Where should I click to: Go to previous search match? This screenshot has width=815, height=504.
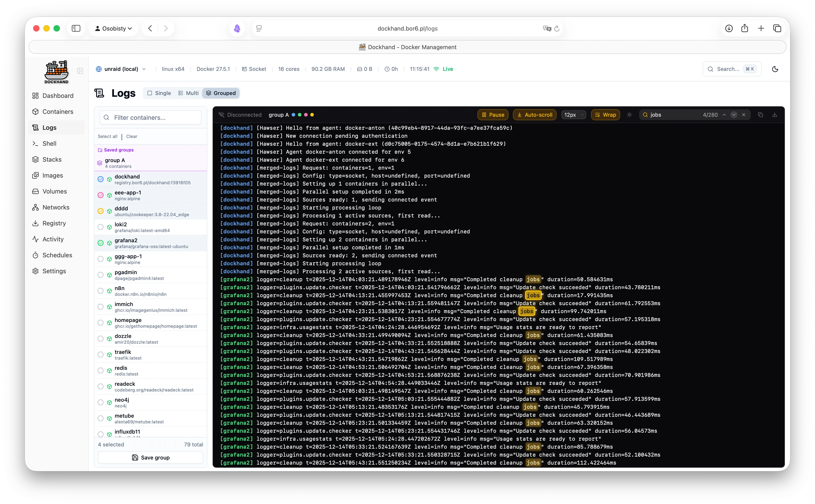[724, 115]
